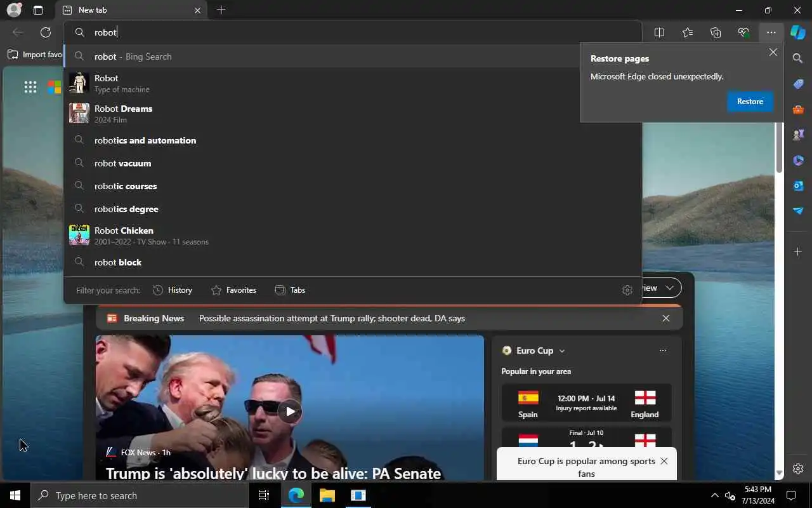Open the sidebar Microsoft 365 icon
Viewport: 812px width, 508px height.
pos(798,160)
